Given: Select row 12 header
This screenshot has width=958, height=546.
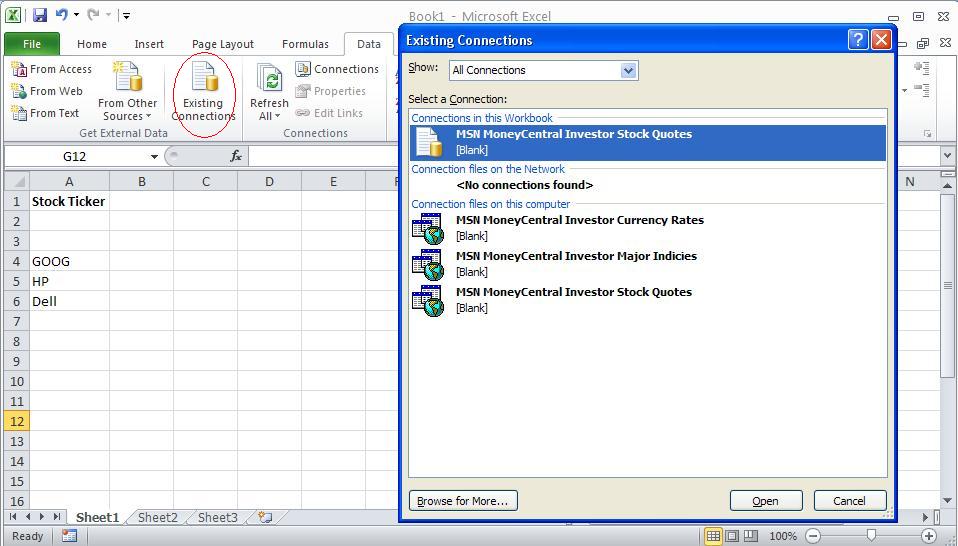Looking at the screenshot, I should point(16,421).
